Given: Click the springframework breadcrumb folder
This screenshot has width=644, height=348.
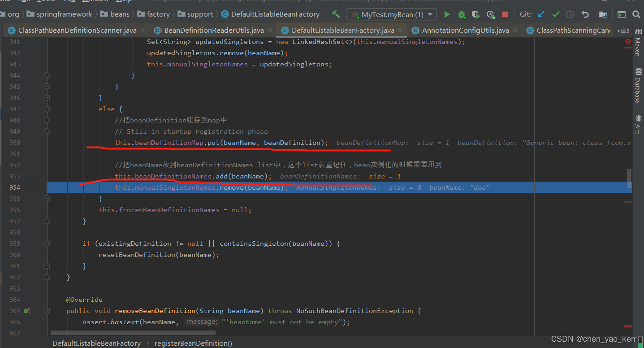Looking at the screenshot, I should coord(60,14).
